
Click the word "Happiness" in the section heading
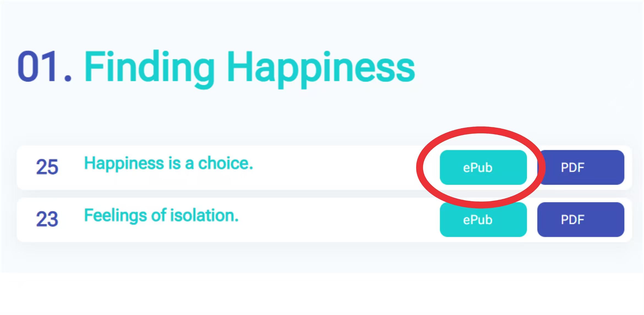point(321,67)
